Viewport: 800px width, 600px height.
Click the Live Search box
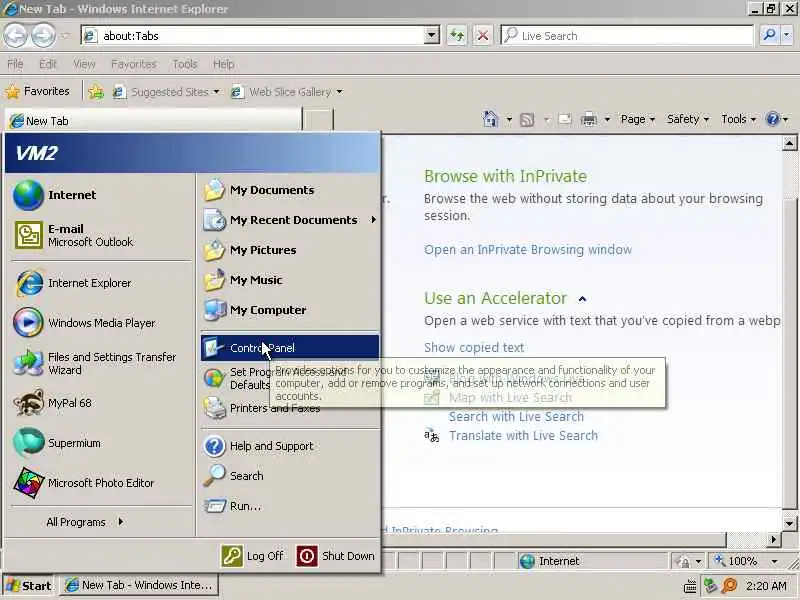(627, 36)
